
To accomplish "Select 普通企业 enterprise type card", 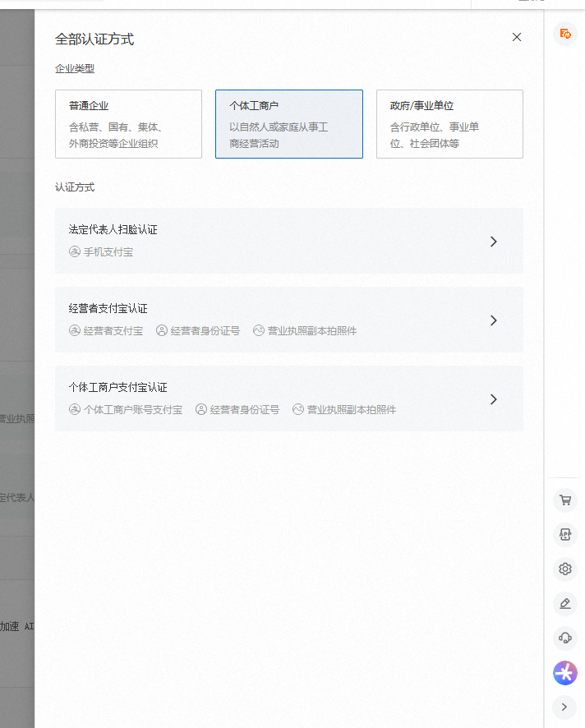I will [x=128, y=124].
